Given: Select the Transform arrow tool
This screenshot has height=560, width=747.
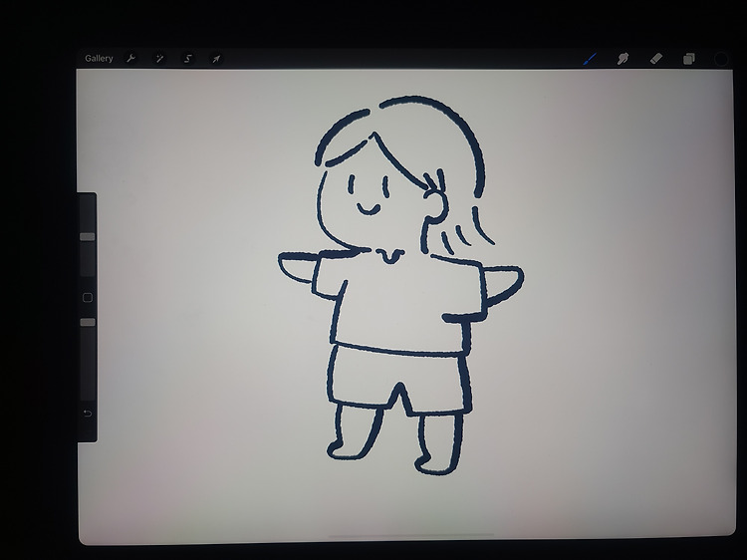Looking at the screenshot, I should tap(216, 59).
